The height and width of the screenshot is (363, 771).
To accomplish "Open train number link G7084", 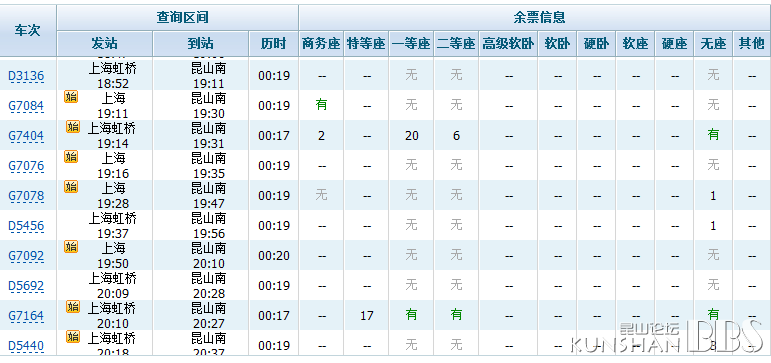I will tap(26, 106).
